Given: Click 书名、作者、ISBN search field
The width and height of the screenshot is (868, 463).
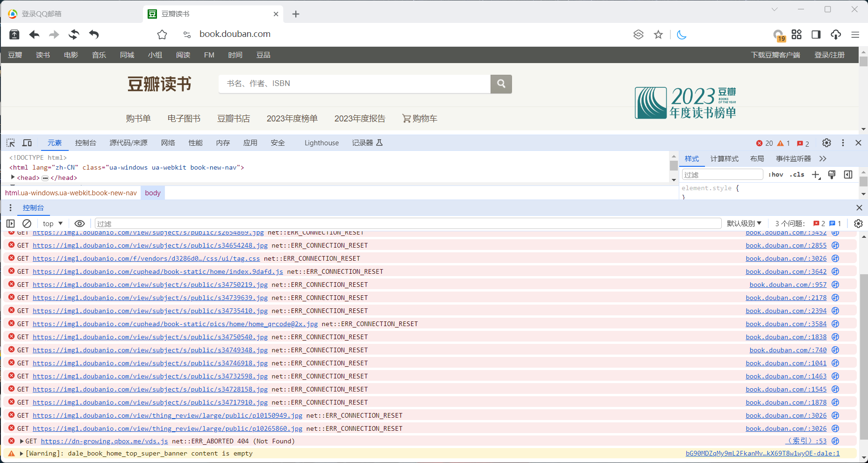Looking at the screenshot, I should pos(355,84).
